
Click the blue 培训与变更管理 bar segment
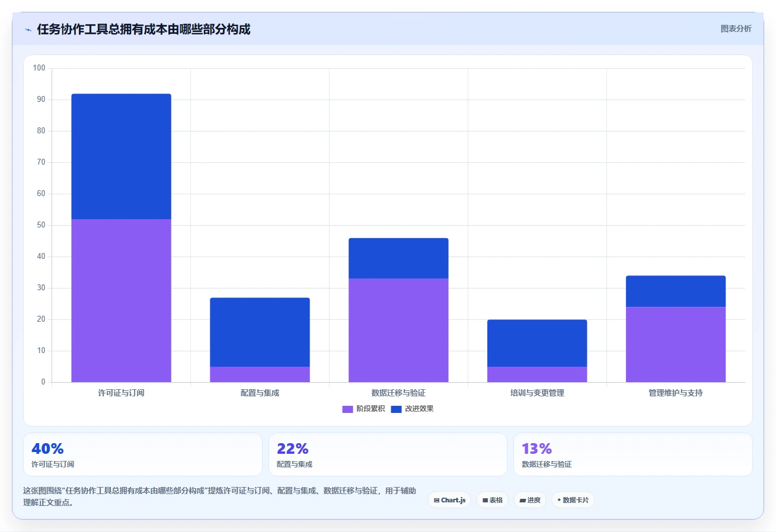pos(537,344)
